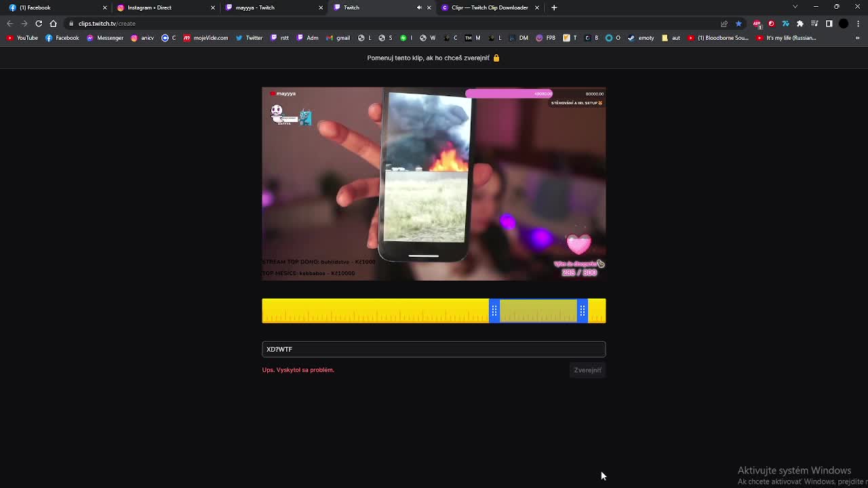Click the share page icon
This screenshot has height=488, width=868.
724,24
